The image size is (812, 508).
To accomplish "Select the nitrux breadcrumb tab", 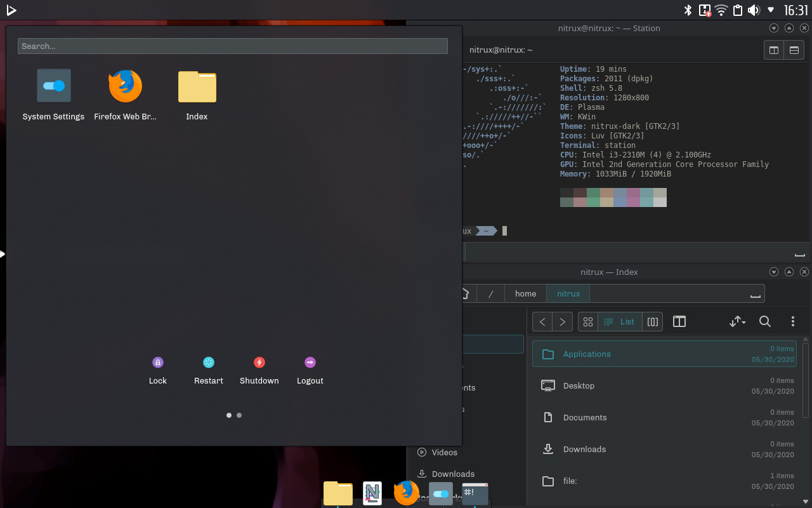I will tap(567, 293).
